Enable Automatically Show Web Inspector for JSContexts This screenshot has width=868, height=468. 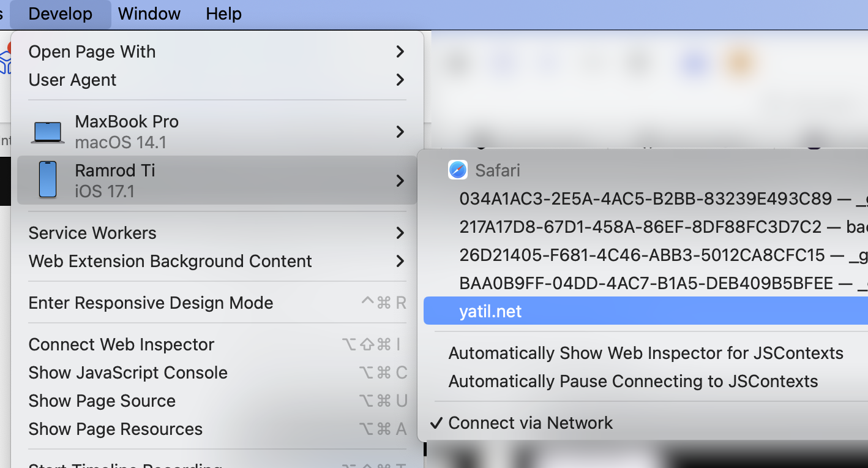click(646, 353)
